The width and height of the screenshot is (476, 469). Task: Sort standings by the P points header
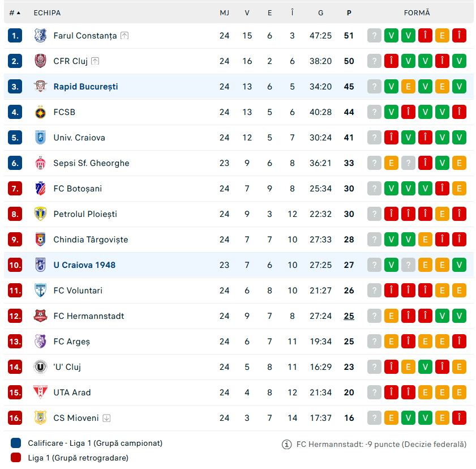point(349,12)
